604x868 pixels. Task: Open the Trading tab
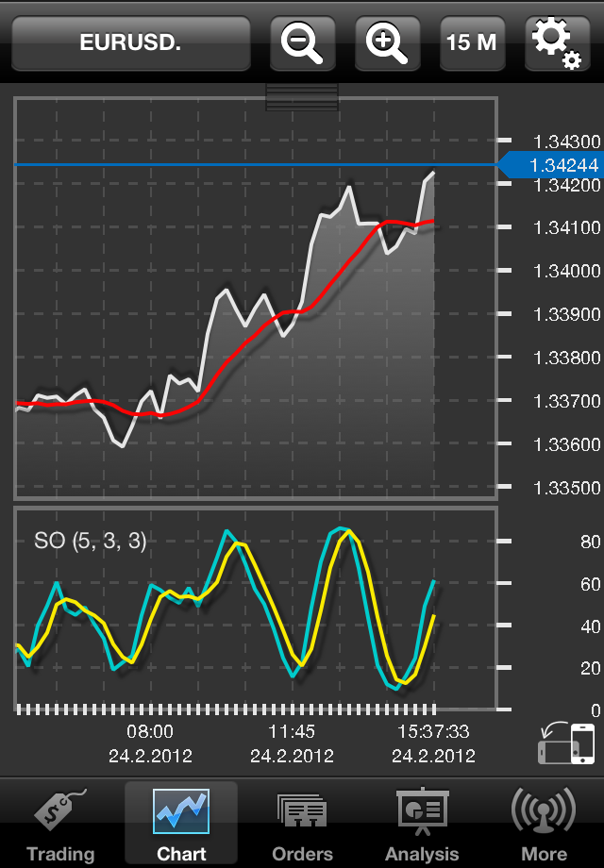60,825
